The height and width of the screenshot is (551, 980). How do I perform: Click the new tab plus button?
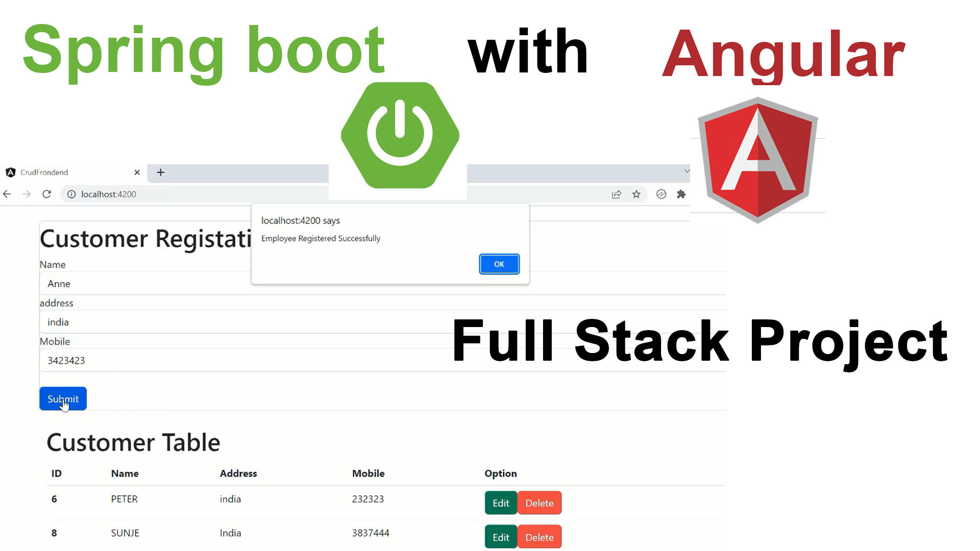click(160, 172)
